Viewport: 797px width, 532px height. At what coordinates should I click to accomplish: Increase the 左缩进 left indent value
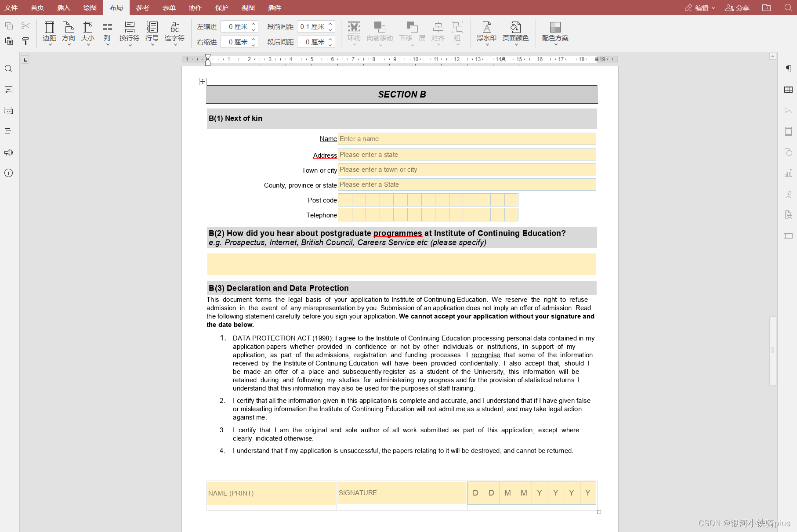click(254, 24)
